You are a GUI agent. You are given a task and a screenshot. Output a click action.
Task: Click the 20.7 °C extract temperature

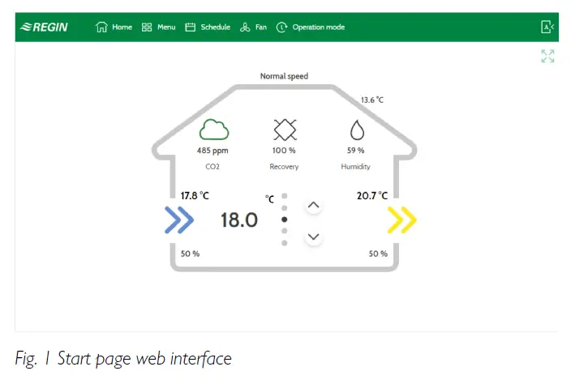coord(372,195)
